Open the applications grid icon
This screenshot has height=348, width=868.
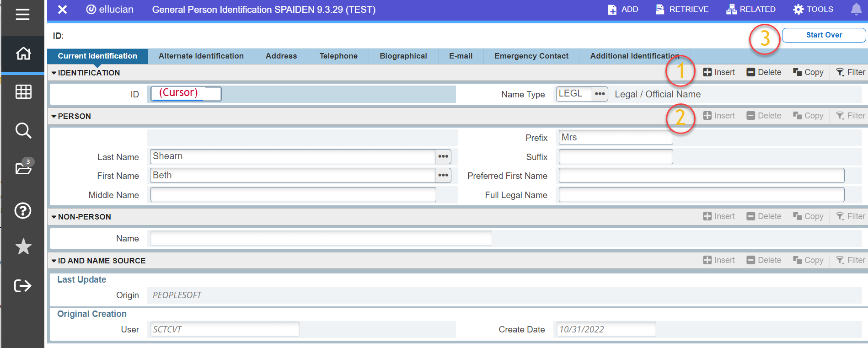click(x=23, y=92)
